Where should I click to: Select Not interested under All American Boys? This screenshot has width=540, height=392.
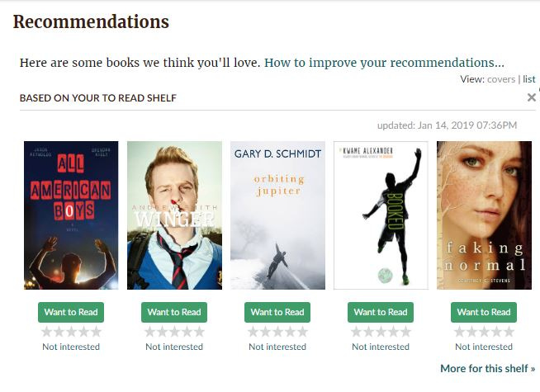tap(71, 347)
